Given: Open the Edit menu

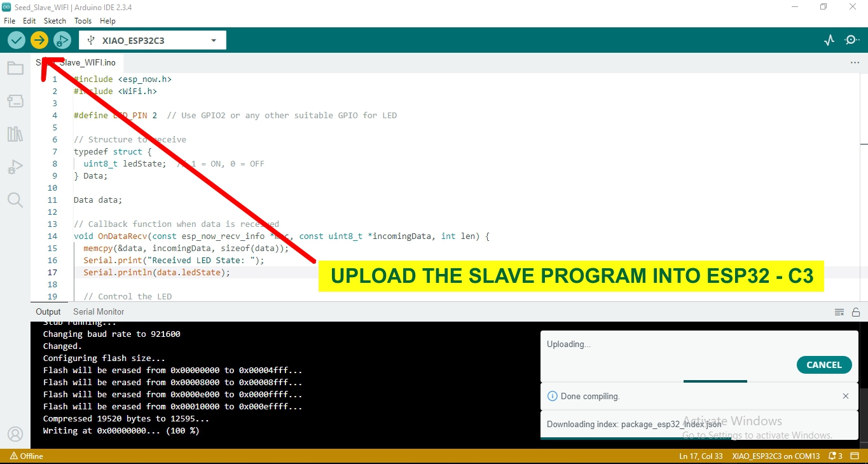Looking at the screenshot, I should tap(29, 21).
